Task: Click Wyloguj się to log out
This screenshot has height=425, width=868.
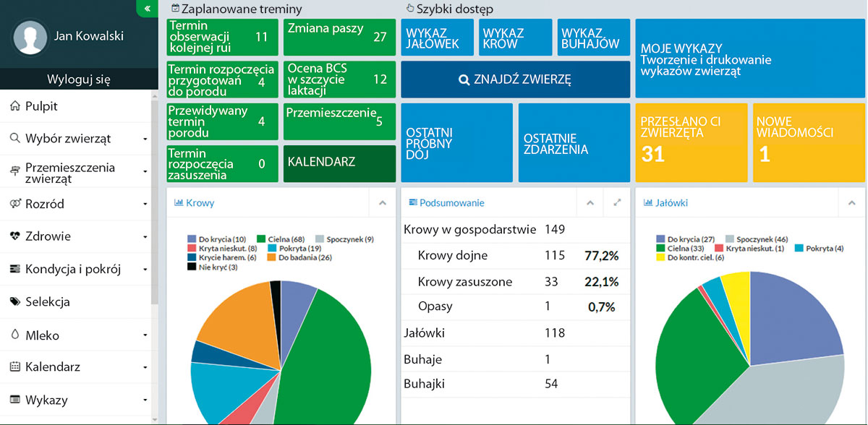Action: coord(79,80)
